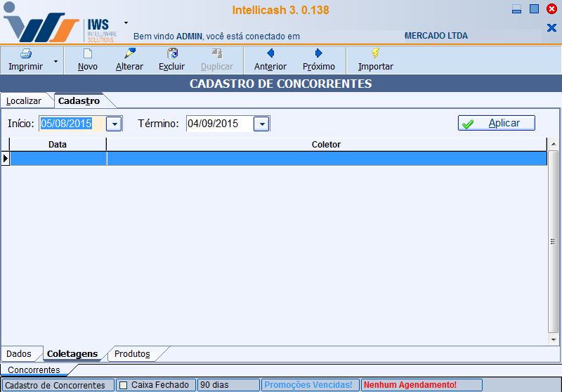
Task: Close Intellicash with the red X
Action: point(551,9)
